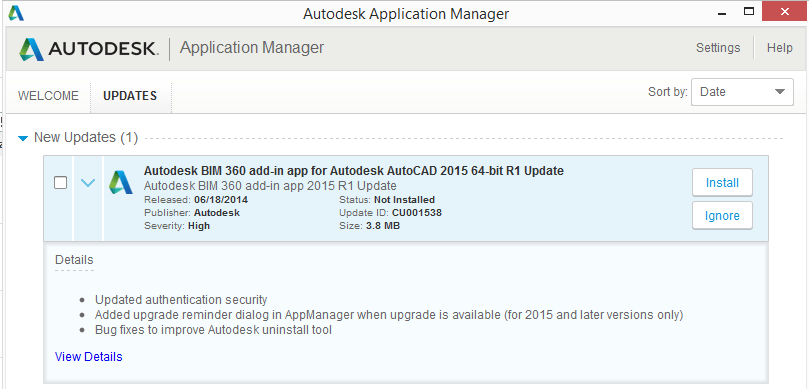
Task: Open the Sort by Date dropdown
Action: coord(742,92)
